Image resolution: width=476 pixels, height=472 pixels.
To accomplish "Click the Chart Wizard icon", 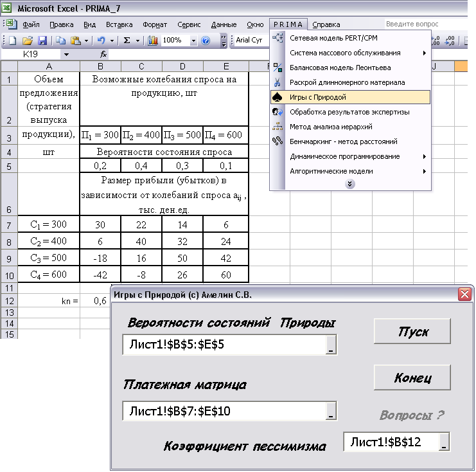I will (x=153, y=40).
